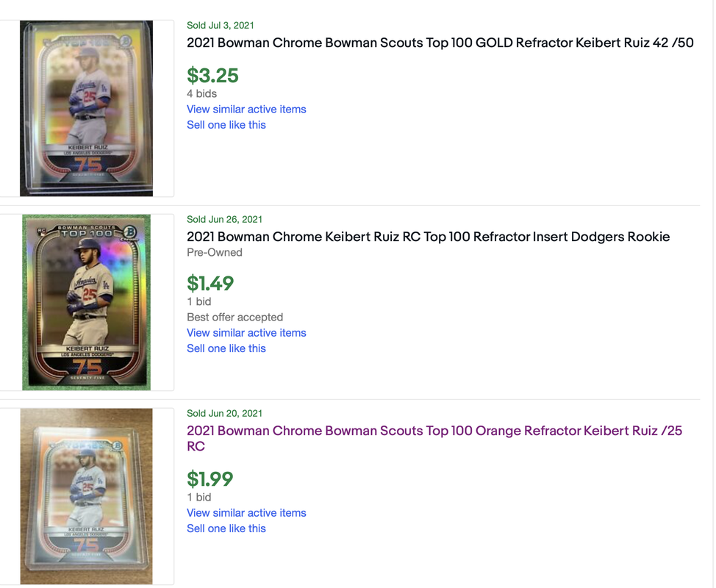View similar active items for the $1.99 listing
The height and width of the screenshot is (588, 716).
point(246,513)
